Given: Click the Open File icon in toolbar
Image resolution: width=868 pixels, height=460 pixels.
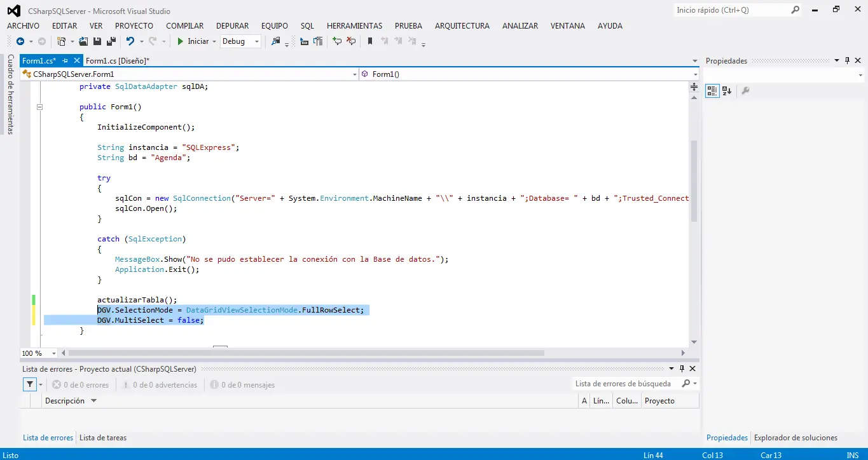Looking at the screenshot, I should (83, 41).
